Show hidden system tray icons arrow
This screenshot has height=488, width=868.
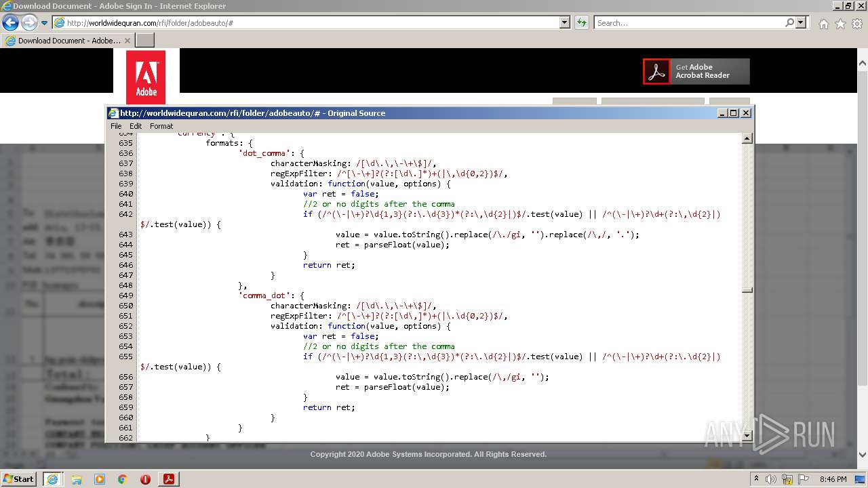(x=757, y=479)
